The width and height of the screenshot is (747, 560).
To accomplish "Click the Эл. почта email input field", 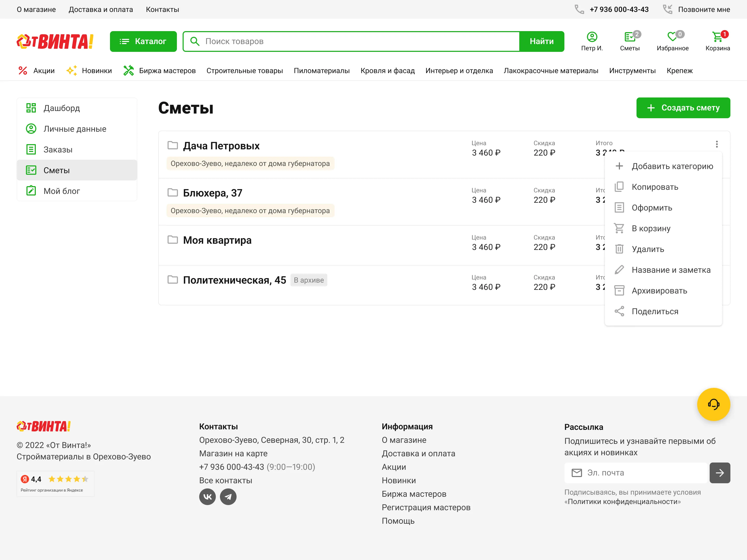I will (x=635, y=473).
